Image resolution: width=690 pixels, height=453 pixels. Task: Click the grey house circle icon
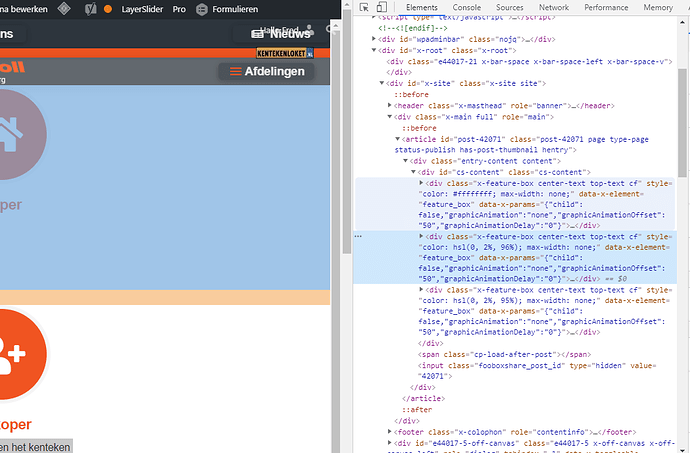tap(20, 135)
